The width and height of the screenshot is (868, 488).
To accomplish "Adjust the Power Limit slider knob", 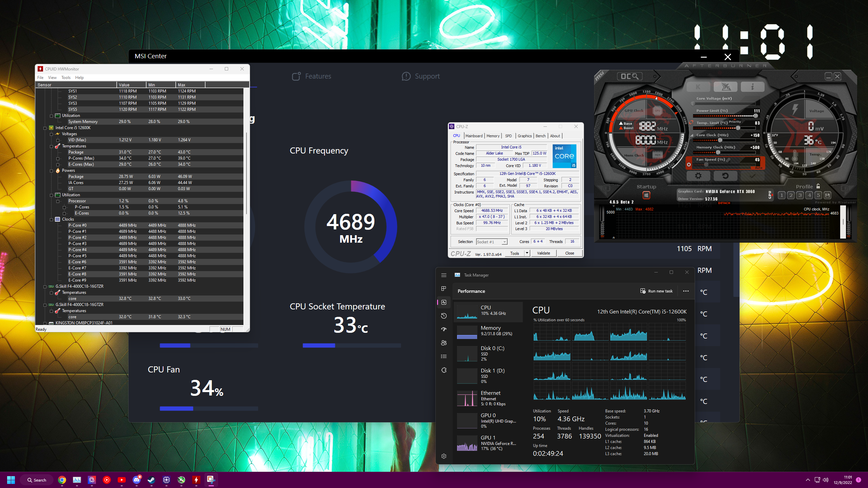I will (x=755, y=116).
